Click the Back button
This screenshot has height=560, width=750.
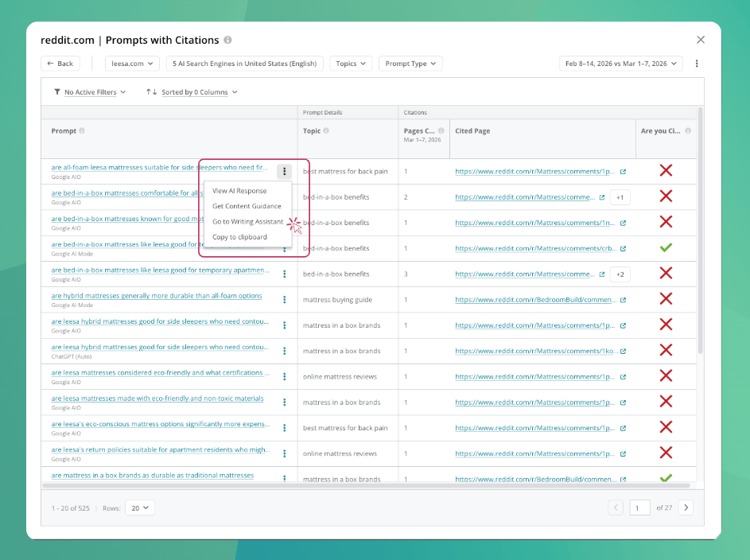pyautogui.click(x=60, y=64)
